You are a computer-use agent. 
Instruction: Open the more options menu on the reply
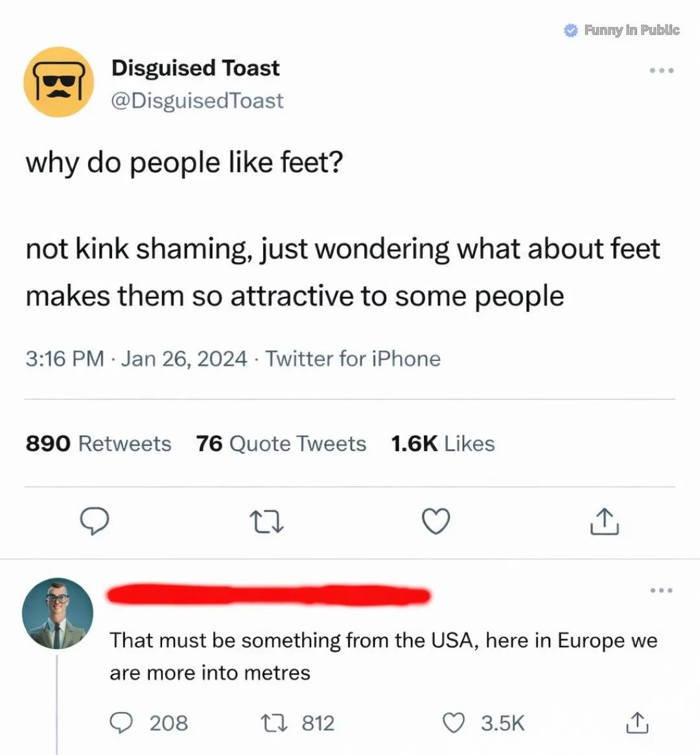661,590
